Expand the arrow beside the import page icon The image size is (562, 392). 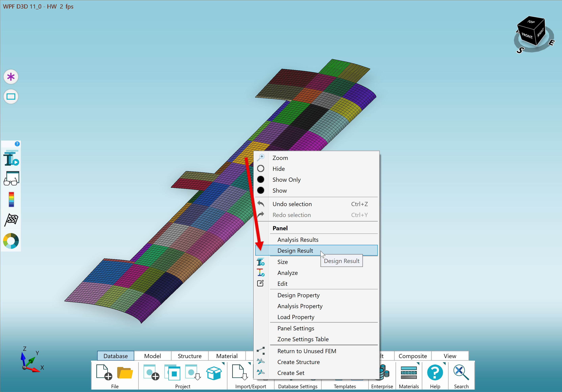[x=249, y=364]
